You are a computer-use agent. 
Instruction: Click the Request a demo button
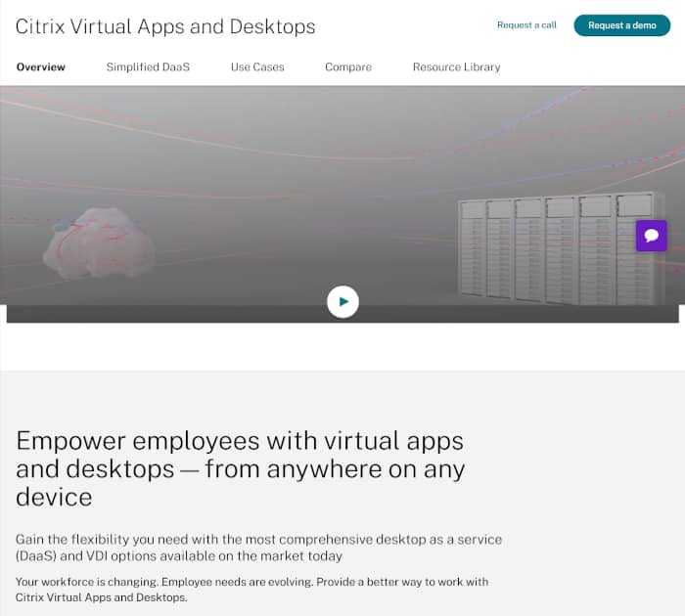pyautogui.click(x=621, y=25)
